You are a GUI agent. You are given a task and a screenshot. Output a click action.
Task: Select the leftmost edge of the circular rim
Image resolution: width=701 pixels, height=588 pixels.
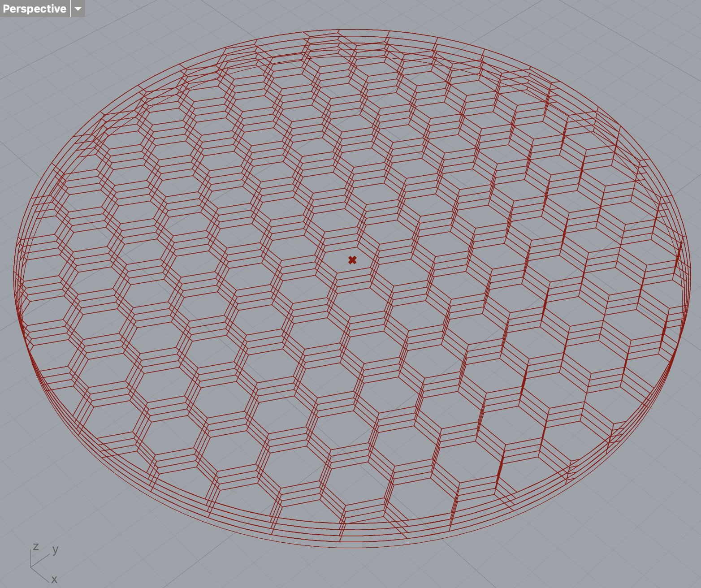(14, 278)
